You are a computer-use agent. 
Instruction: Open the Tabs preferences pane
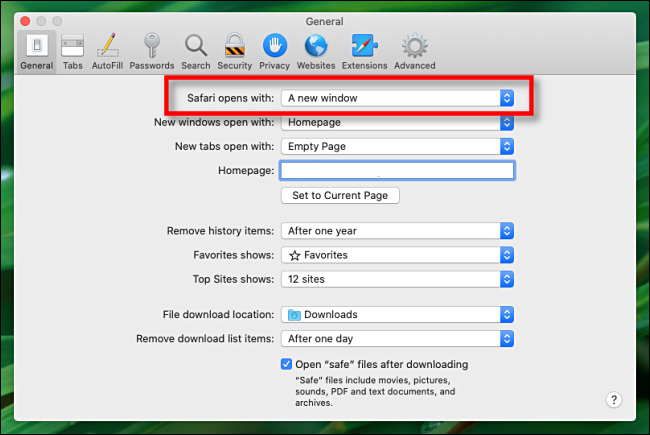(x=72, y=51)
